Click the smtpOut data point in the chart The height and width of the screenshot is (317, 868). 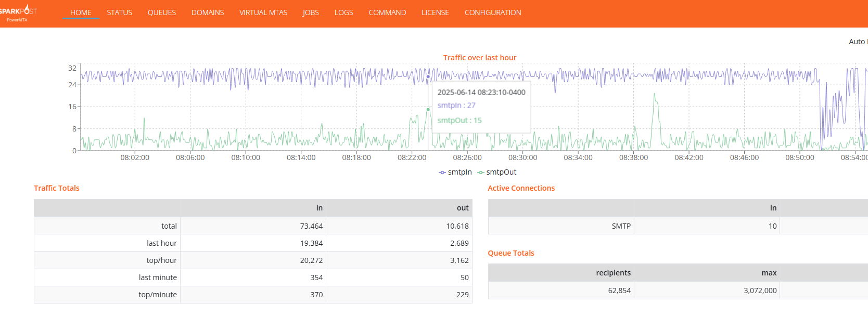428,110
